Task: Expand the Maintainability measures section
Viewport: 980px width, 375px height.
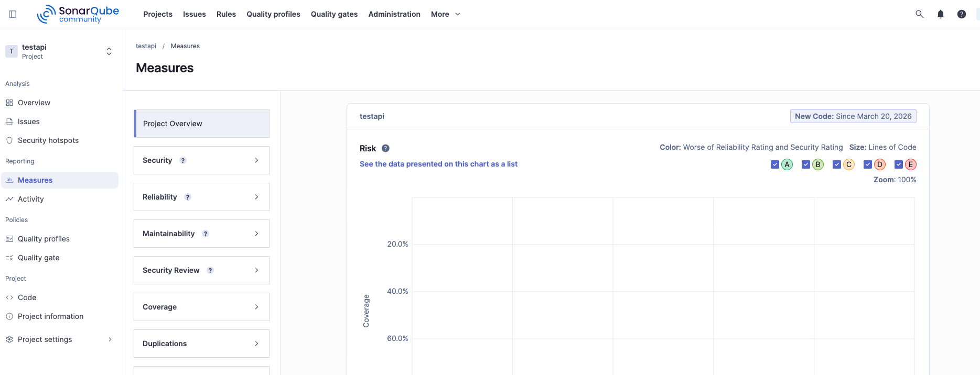Action: pos(201,234)
